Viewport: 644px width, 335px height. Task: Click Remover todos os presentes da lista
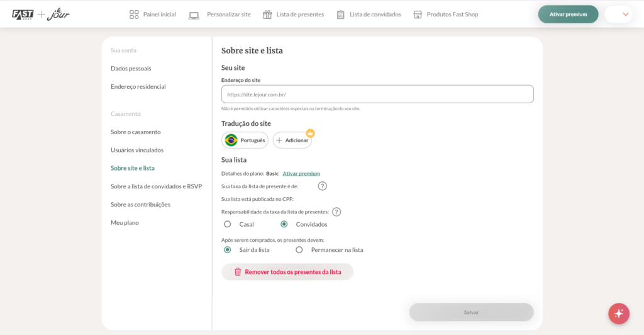coord(287,271)
